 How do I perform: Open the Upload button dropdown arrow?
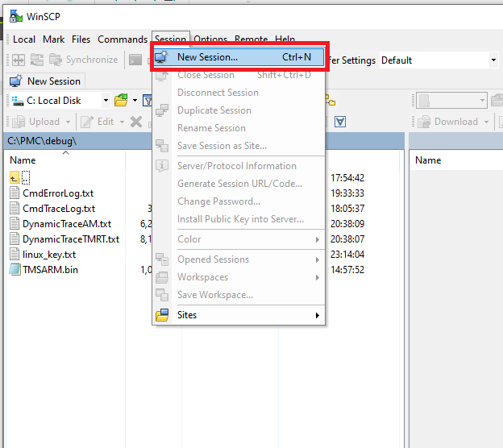coord(69,122)
